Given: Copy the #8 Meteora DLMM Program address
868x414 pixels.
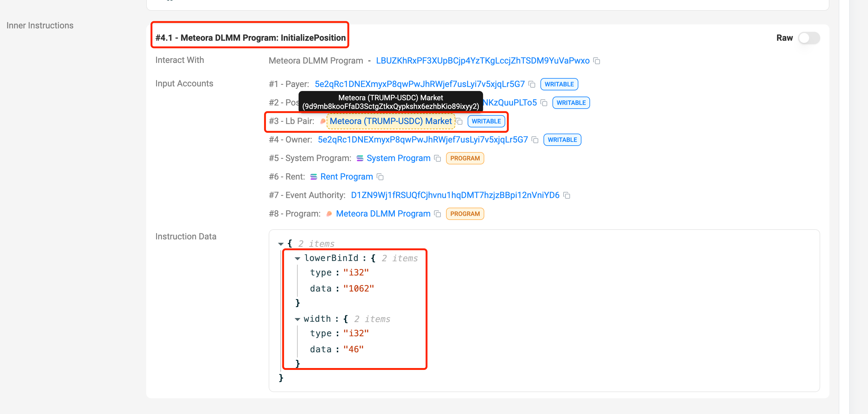Looking at the screenshot, I should (x=438, y=214).
